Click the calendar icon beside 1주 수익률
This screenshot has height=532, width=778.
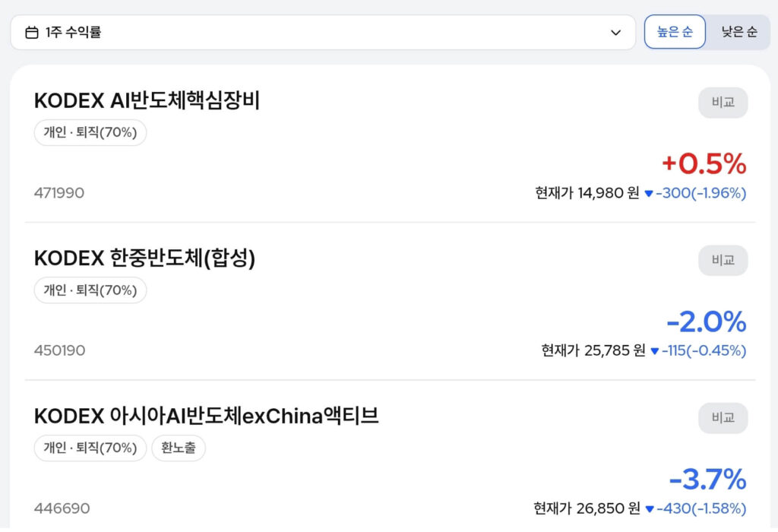[30, 31]
